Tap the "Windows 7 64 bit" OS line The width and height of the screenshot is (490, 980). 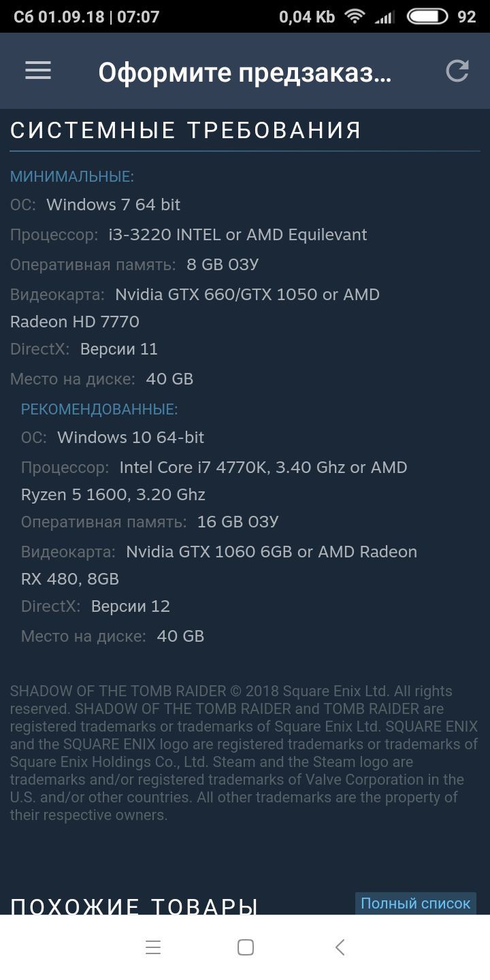[x=113, y=205]
